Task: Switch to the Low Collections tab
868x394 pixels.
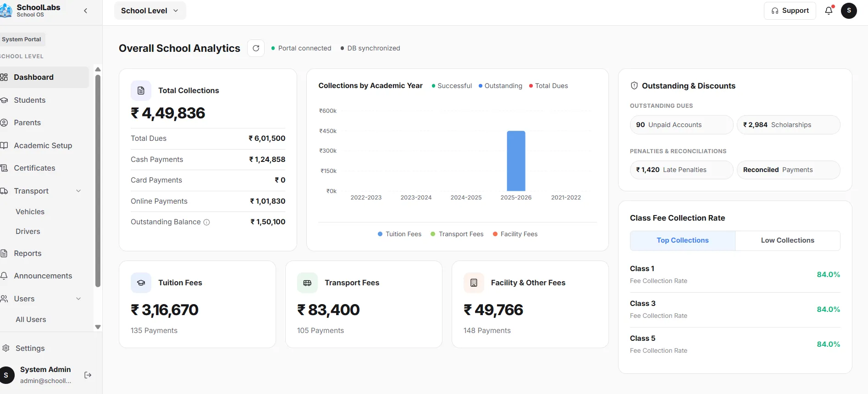Action: point(788,240)
